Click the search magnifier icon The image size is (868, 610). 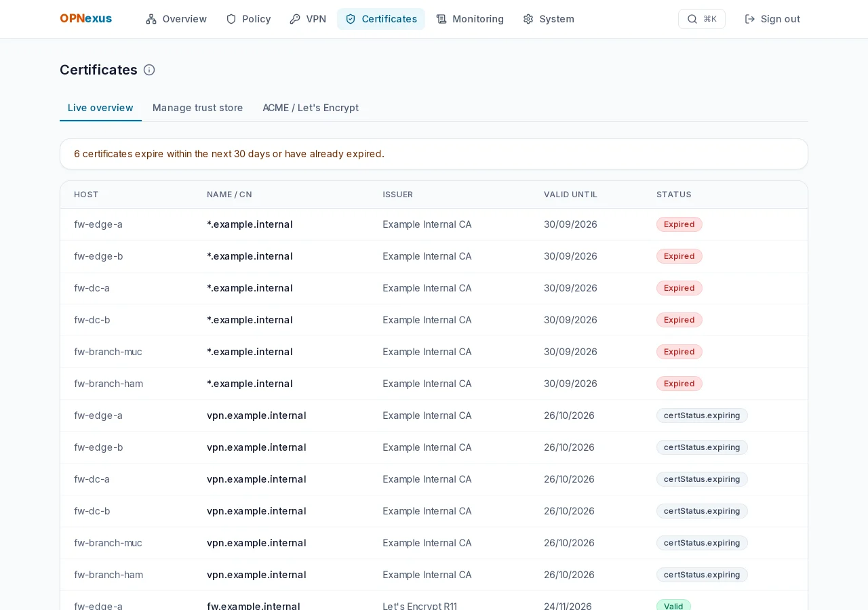(x=692, y=19)
